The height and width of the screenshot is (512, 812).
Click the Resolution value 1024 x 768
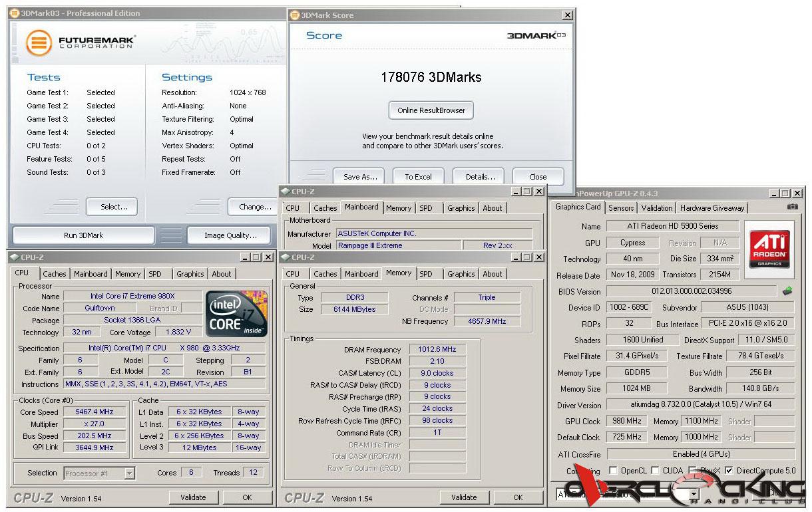click(248, 93)
